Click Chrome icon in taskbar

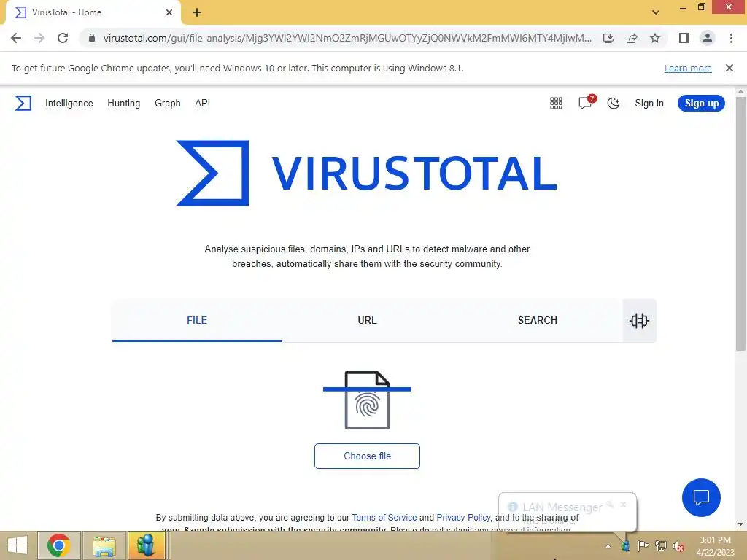tap(58, 545)
